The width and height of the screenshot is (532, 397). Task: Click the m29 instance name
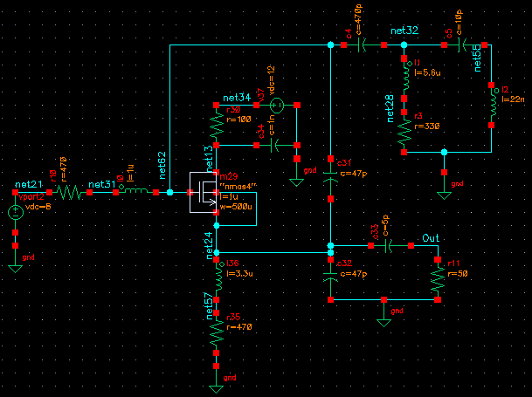pos(229,176)
